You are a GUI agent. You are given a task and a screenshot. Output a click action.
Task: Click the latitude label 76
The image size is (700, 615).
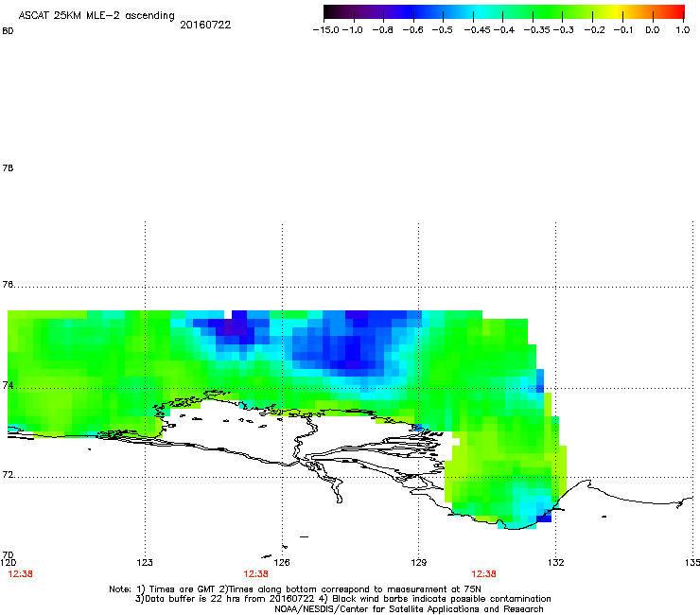(8, 284)
